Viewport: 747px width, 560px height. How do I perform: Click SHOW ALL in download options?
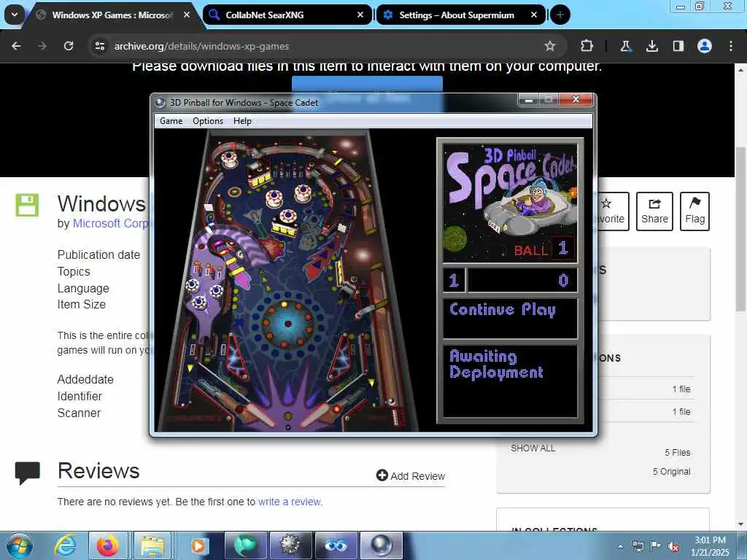pyautogui.click(x=533, y=448)
